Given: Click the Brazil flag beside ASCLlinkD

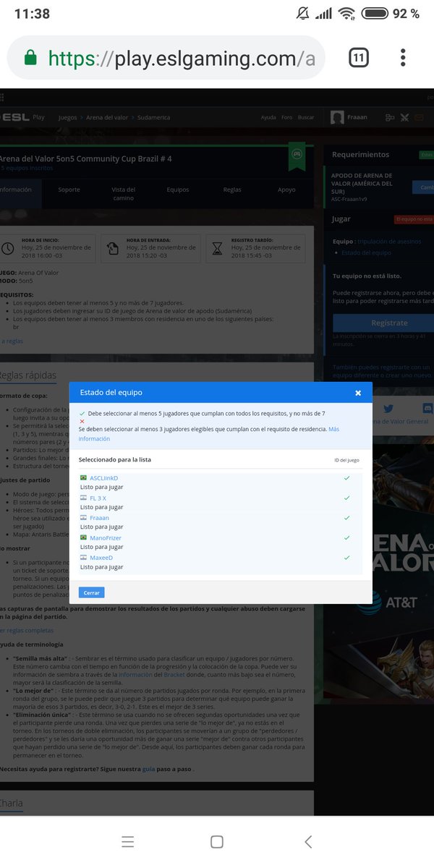Looking at the screenshot, I should tap(83, 478).
